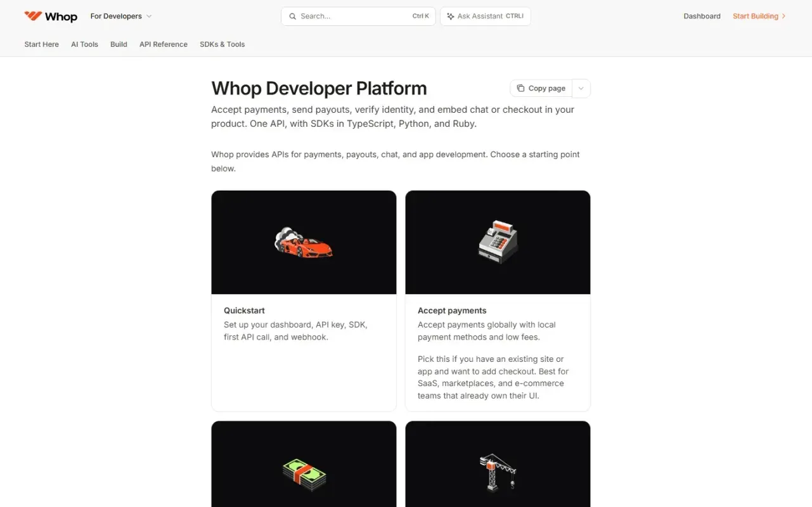This screenshot has height=507, width=812.
Task: Click the copy icon in Copy page
Action: click(x=520, y=89)
